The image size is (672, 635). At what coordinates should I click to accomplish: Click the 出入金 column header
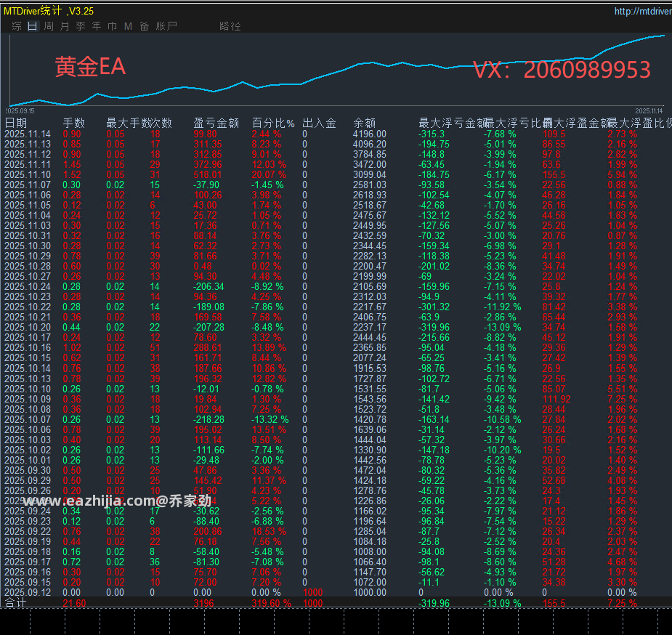click(319, 124)
